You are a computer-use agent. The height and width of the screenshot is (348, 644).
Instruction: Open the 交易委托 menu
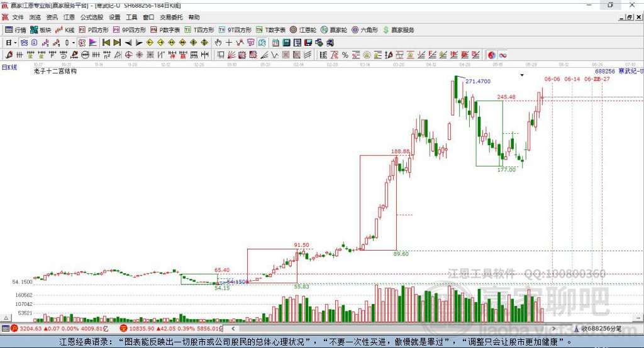tap(171, 17)
